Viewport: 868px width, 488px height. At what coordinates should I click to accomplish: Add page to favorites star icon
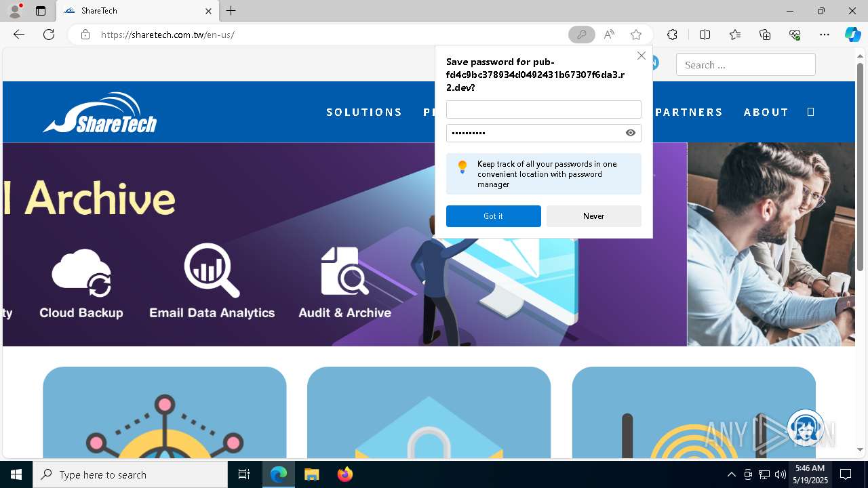point(635,35)
